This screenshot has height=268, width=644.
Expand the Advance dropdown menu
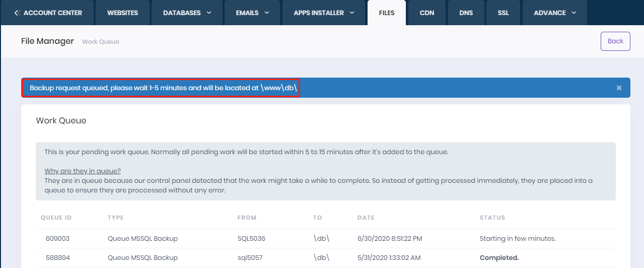(x=554, y=13)
